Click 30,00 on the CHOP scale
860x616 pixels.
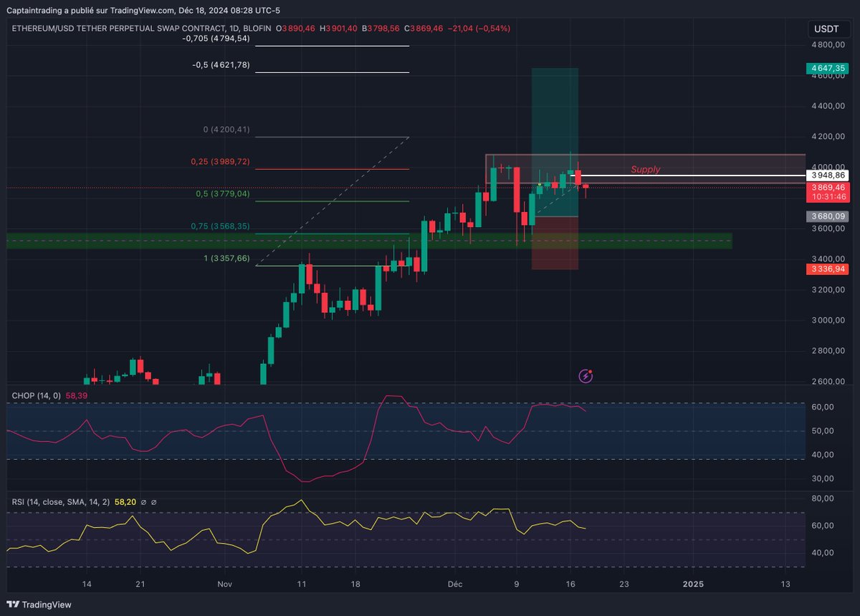[x=823, y=478]
